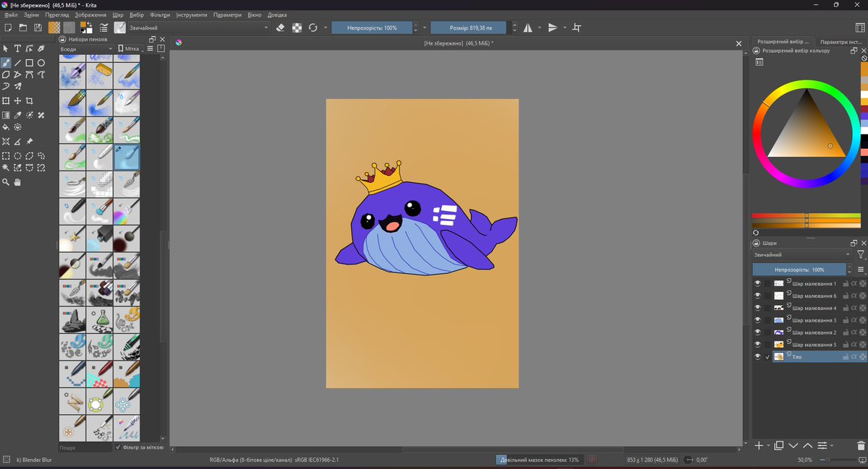Pick the Color Sampler eyedropper tool

click(18, 114)
